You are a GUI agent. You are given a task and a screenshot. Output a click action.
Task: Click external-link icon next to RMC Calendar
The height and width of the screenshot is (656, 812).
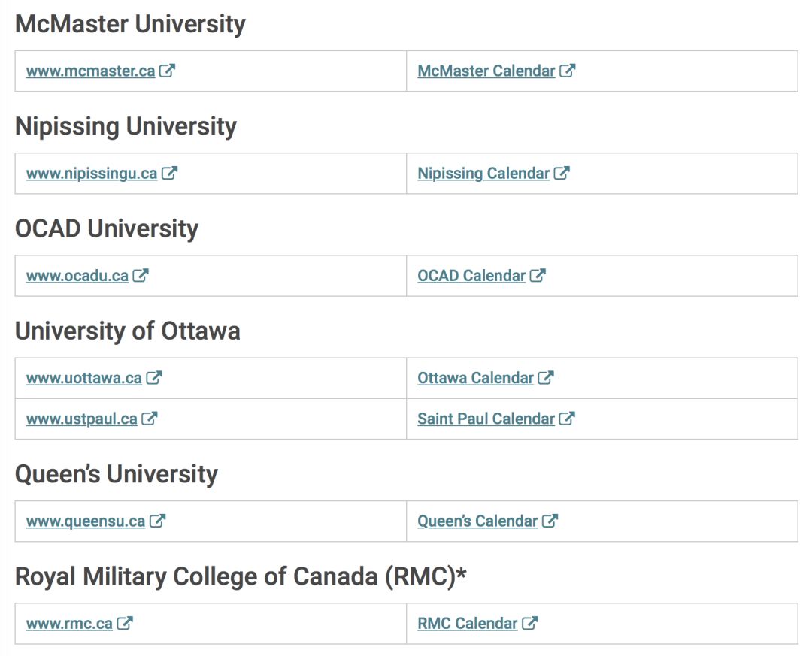530,624
